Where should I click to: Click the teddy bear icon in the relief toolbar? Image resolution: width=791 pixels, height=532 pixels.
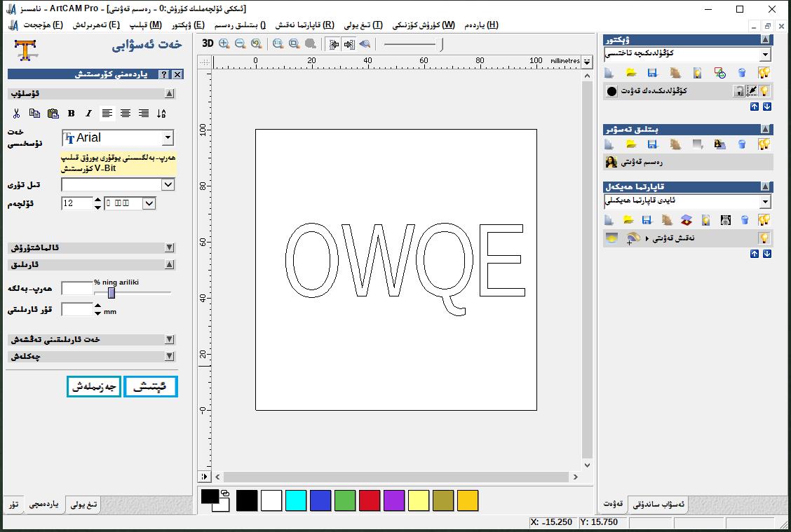[725, 220]
